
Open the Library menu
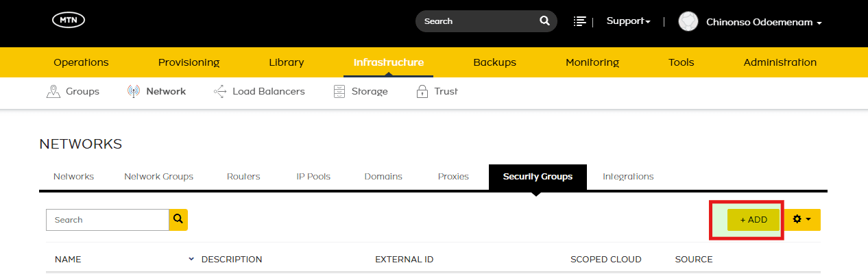[287, 62]
